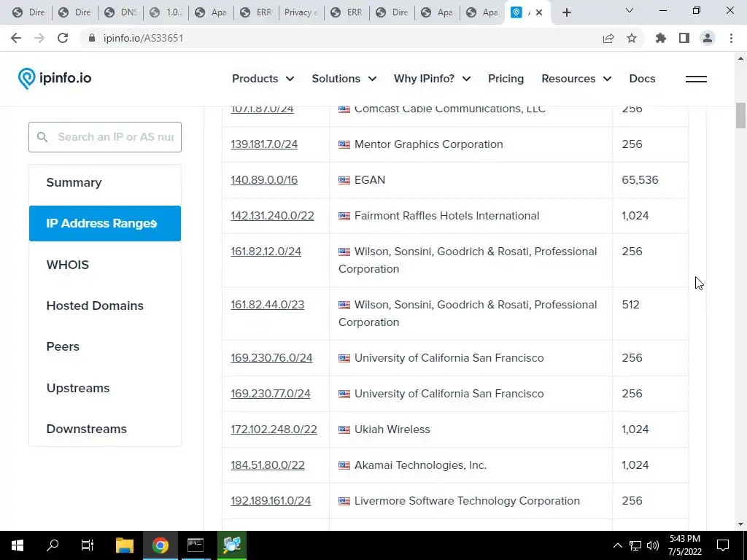Open the network status tray icon

pos(635,545)
